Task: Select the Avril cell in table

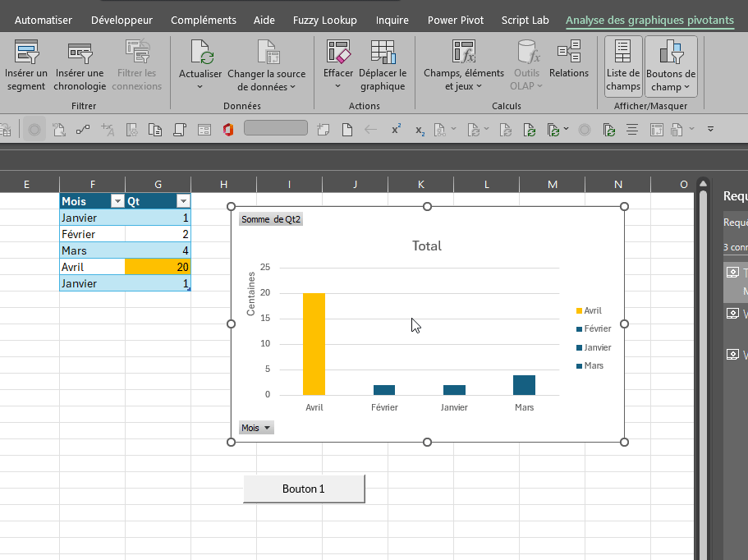Action: (92, 267)
